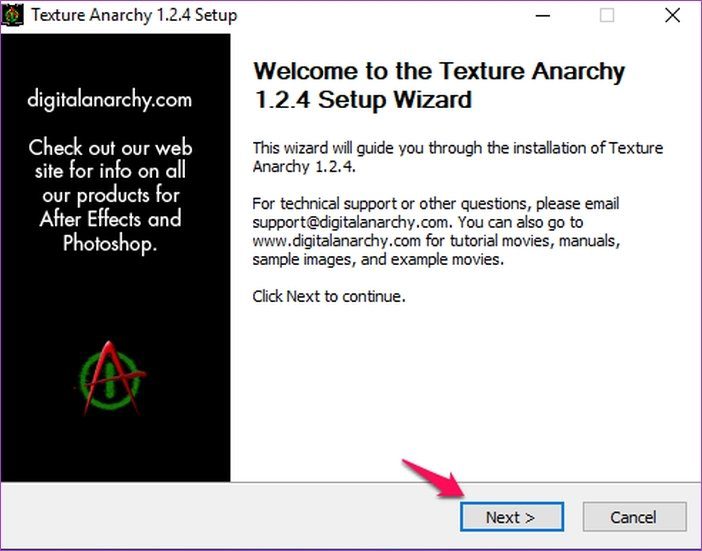The width and height of the screenshot is (702, 551).
Task: Minimize the setup wizard window
Action: coord(543,16)
